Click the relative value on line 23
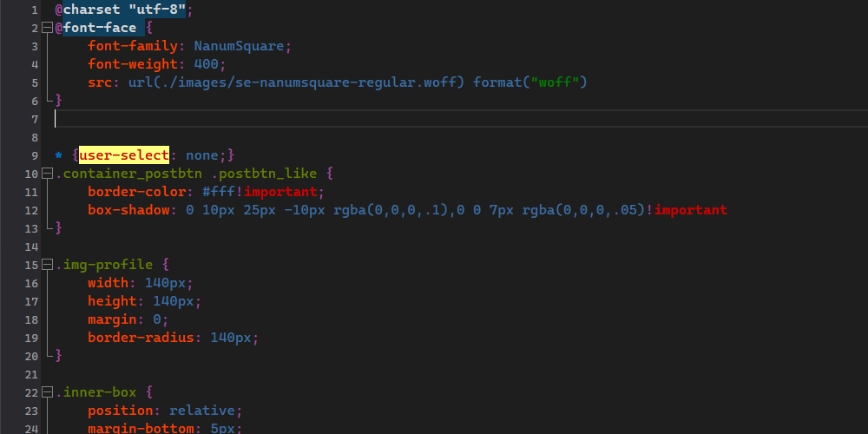Viewport: 868px width, 434px height. [x=202, y=411]
